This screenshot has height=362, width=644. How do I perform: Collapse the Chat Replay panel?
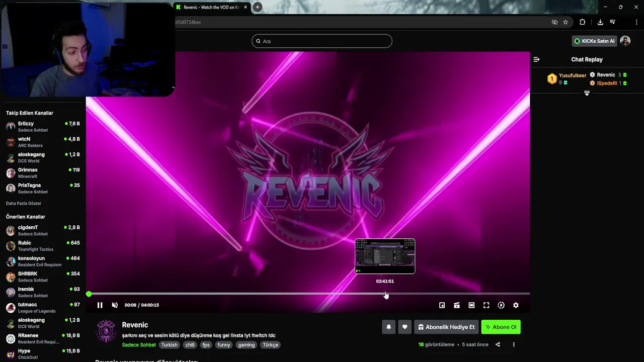[x=536, y=59]
